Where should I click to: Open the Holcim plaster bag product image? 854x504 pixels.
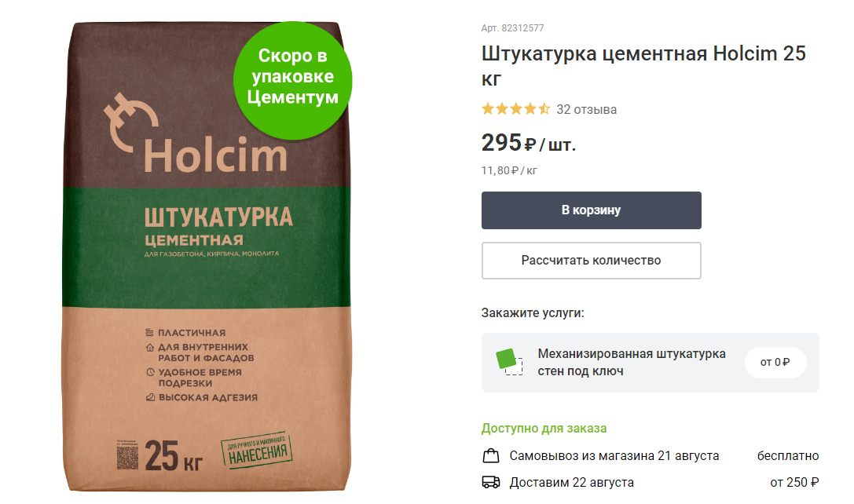pos(207,256)
